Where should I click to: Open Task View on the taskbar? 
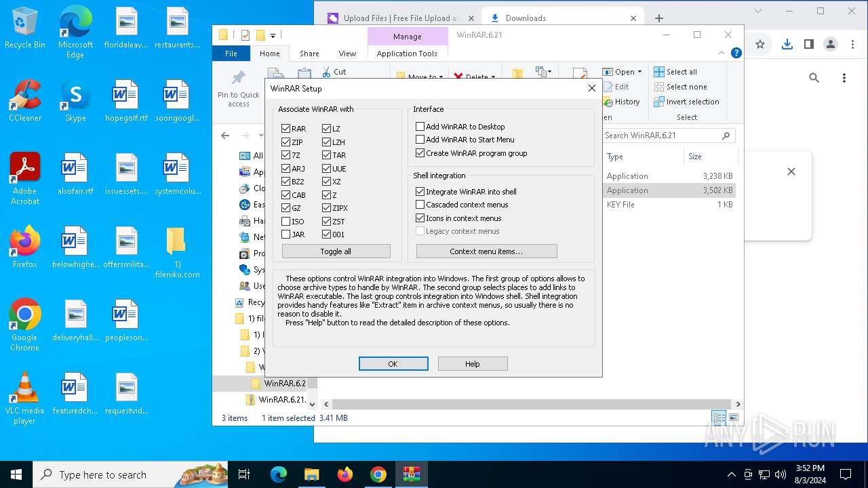pyautogui.click(x=244, y=474)
